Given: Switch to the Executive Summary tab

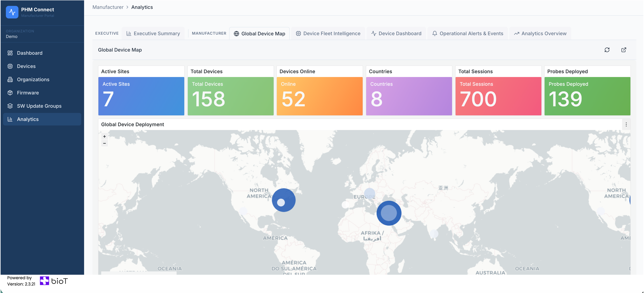Looking at the screenshot, I should (x=153, y=33).
